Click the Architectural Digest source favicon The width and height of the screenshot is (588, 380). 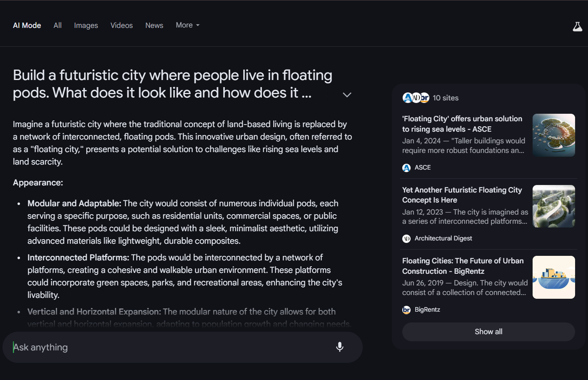(406, 239)
